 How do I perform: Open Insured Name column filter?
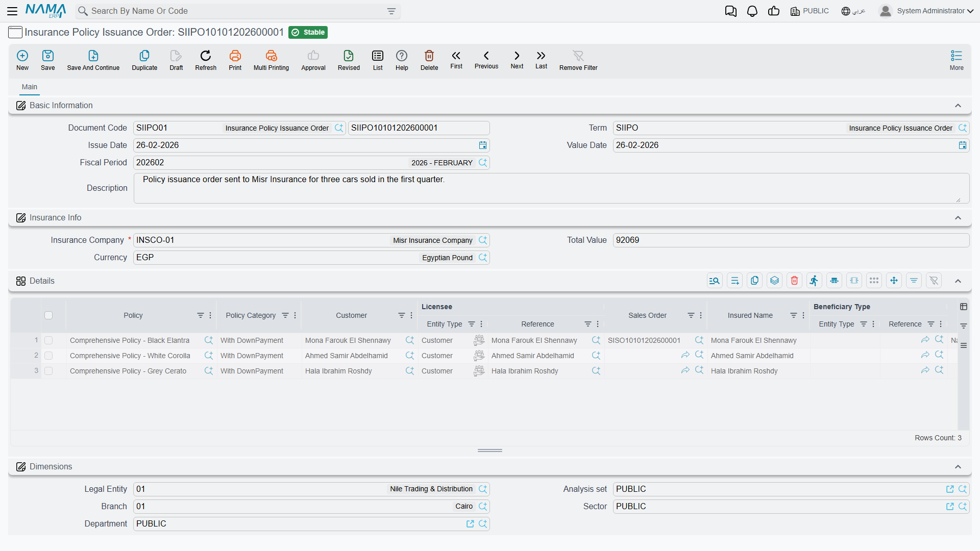point(794,315)
